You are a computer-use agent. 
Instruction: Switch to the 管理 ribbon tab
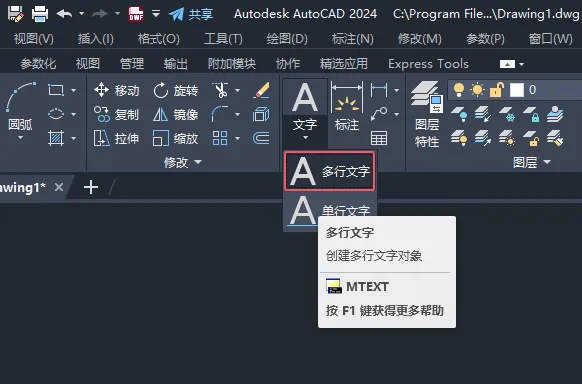(132, 64)
